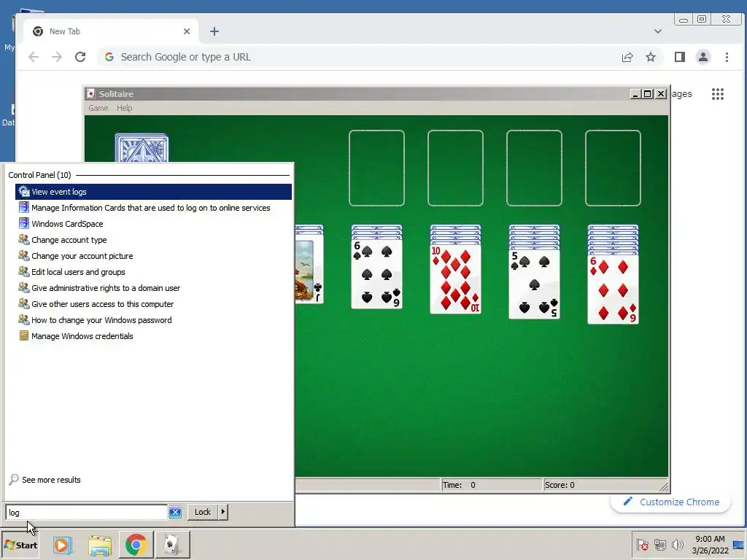Click the Start menu search box
The image size is (747, 560).
coord(86,513)
